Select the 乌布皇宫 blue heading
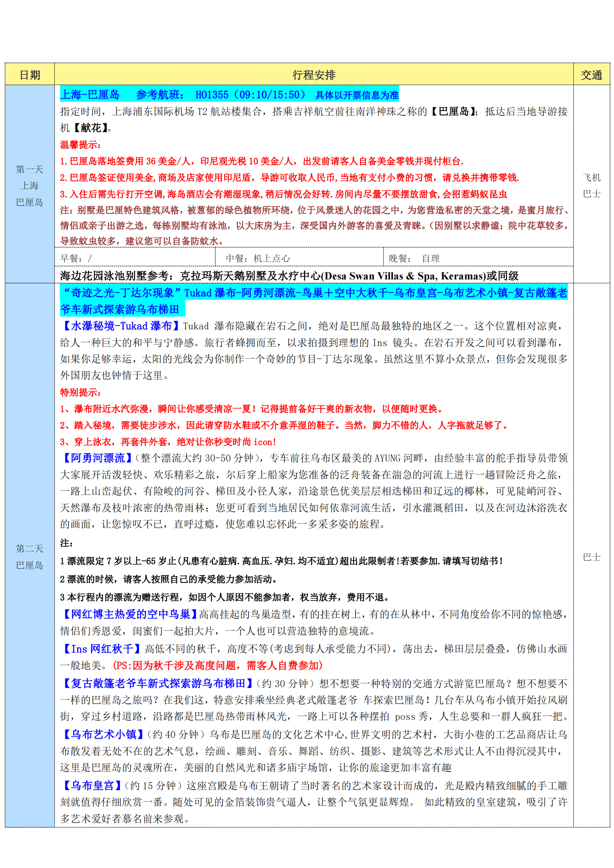 [92, 786]
